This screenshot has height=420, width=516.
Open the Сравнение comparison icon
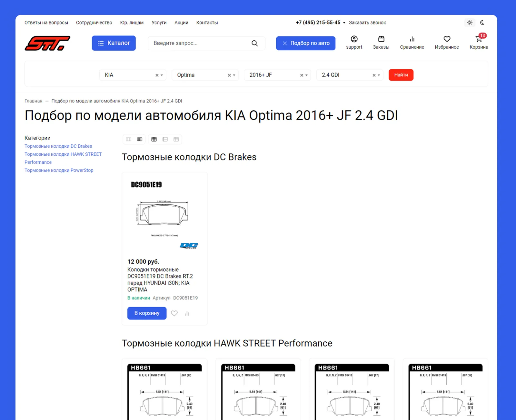pyautogui.click(x=412, y=43)
